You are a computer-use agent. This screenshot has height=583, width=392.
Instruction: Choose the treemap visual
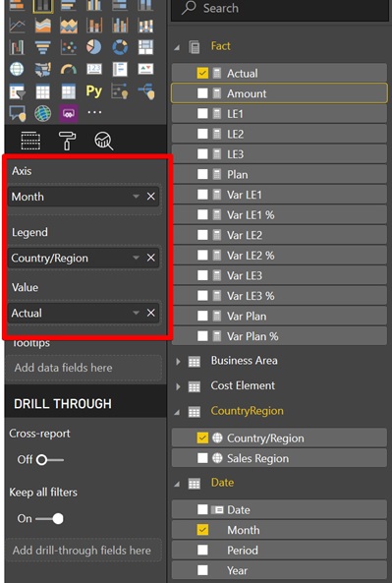(x=145, y=47)
